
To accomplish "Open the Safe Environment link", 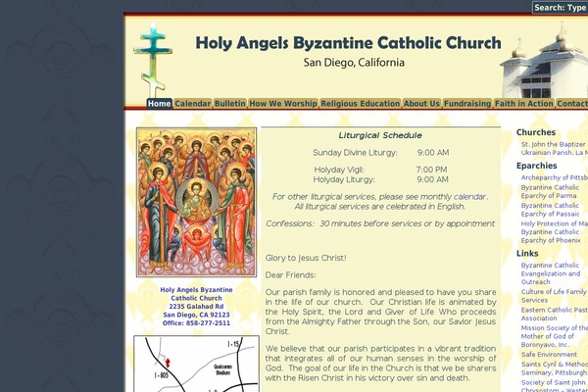I will tap(549, 355).
